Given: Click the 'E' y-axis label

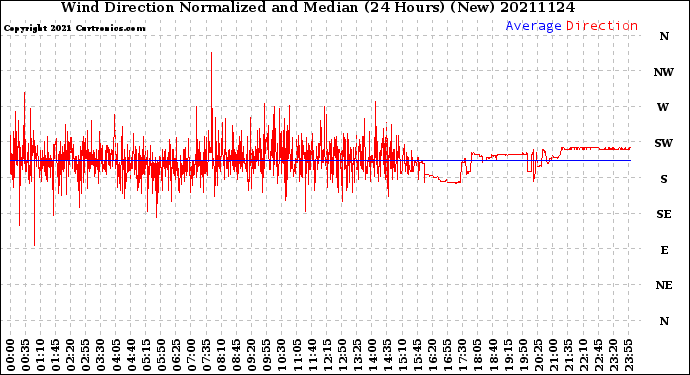Looking at the screenshot, I should click(664, 250).
